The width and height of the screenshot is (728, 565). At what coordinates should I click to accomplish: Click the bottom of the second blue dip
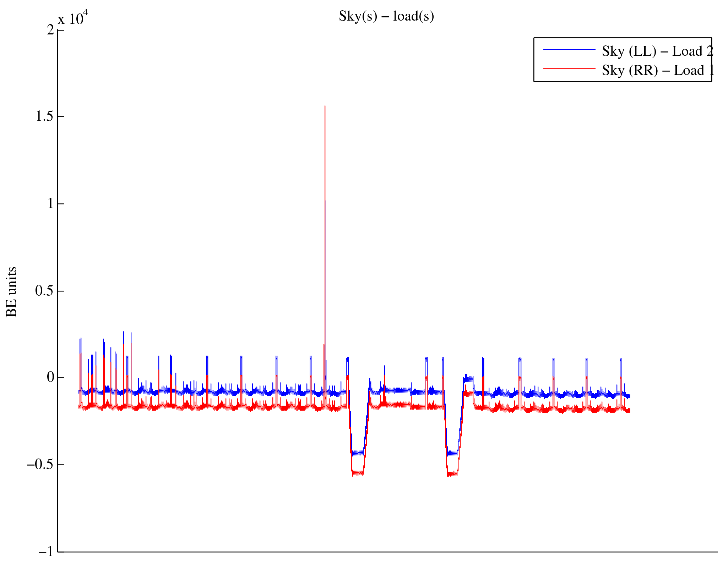click(x=452, y=453)
